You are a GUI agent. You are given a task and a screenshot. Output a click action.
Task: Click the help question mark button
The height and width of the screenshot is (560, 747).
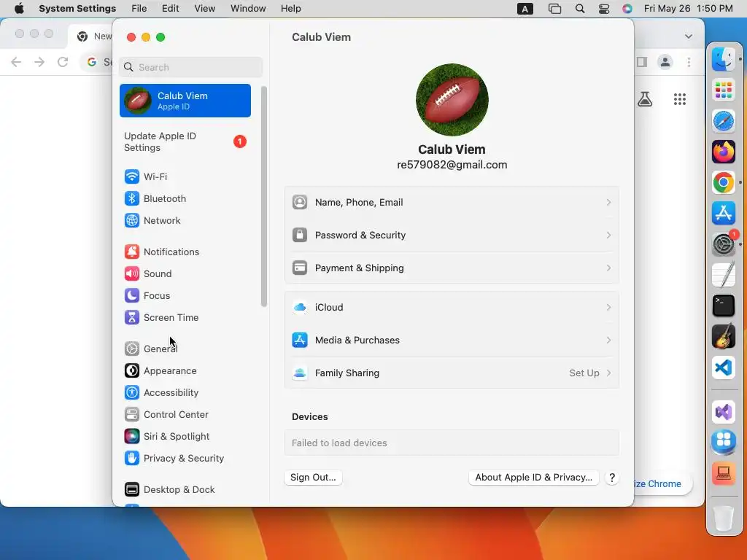[612, 478]
